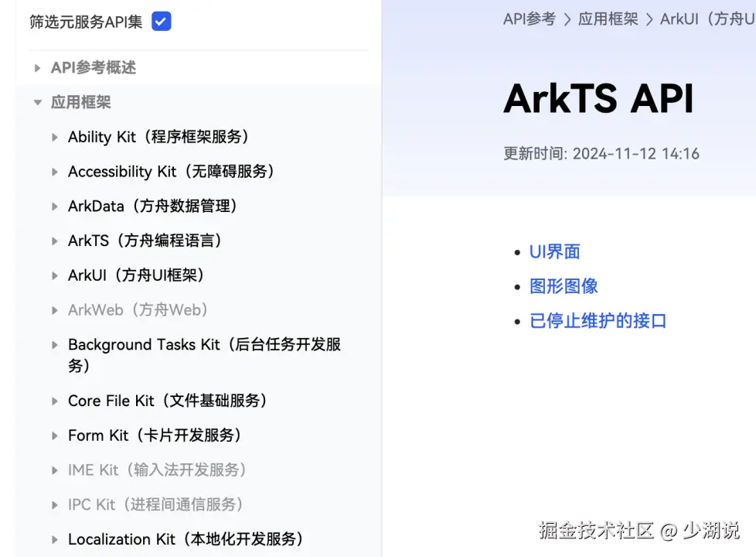
Task: Open the 已停止维护的接口 link
Action: coord(598,321)
